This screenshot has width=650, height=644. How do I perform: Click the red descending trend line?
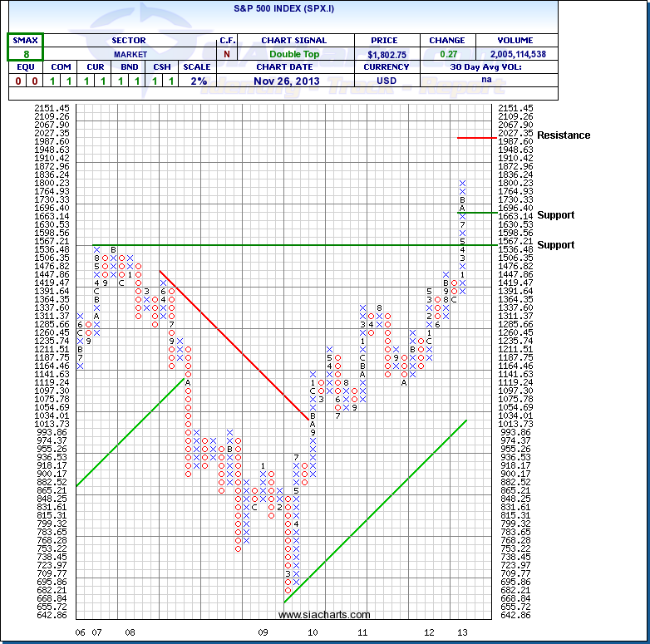[x=233, y=345]
